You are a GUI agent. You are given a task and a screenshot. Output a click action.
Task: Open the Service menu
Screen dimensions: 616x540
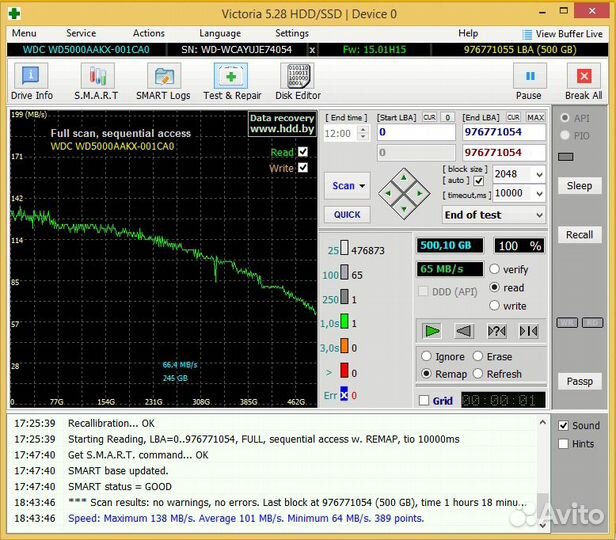coord(81,33)
